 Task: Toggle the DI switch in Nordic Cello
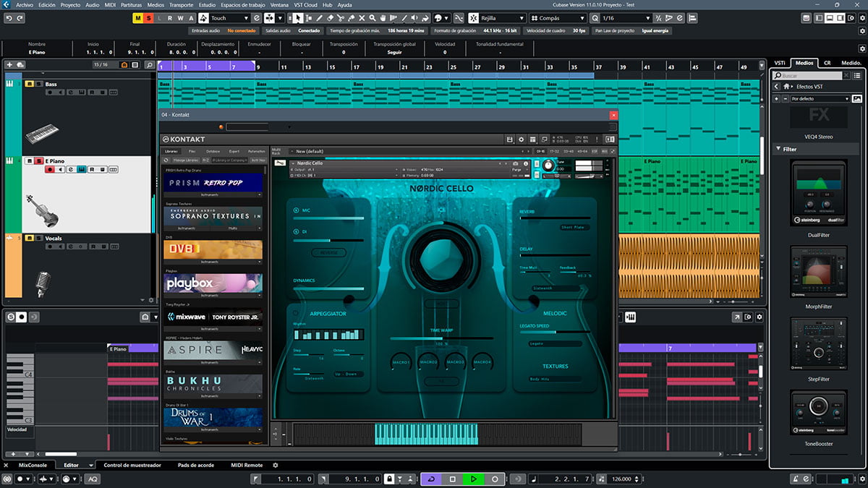click(x=297, y=232)
